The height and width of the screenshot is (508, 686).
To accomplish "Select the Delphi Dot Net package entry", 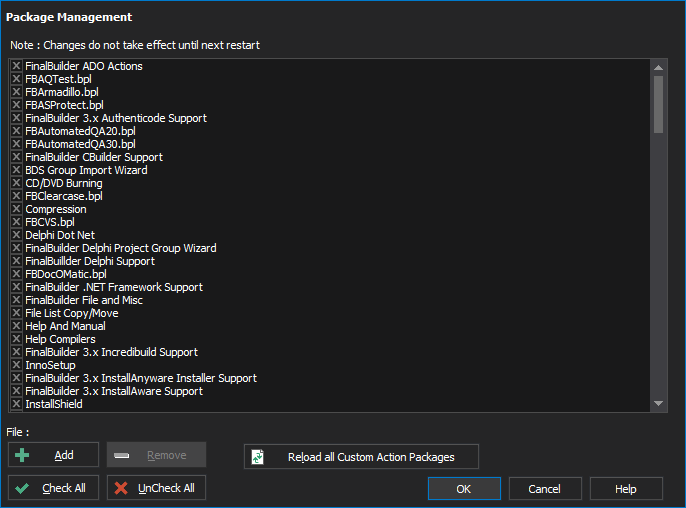I will pyautogui.click(x=60, y=235).
